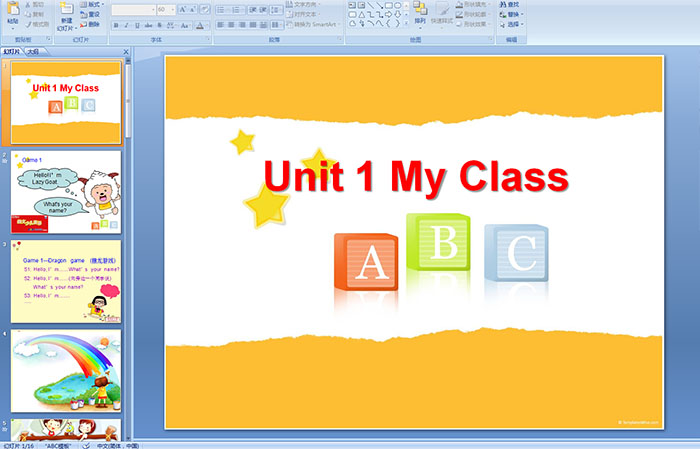Open the Align Text (对齐文本) dropdown

(x=301, y=14)
